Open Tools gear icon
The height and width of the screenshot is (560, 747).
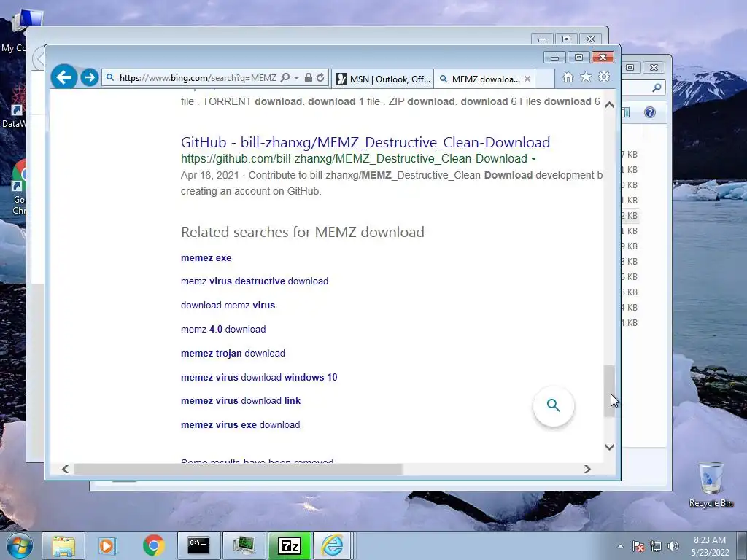click(x=604, y=77)
